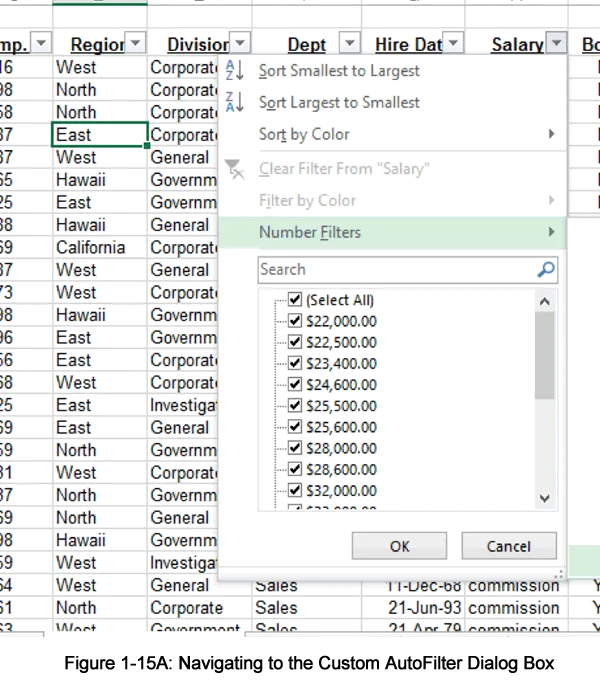Open the Division column filter dropdown

click(x=240, y=44)
